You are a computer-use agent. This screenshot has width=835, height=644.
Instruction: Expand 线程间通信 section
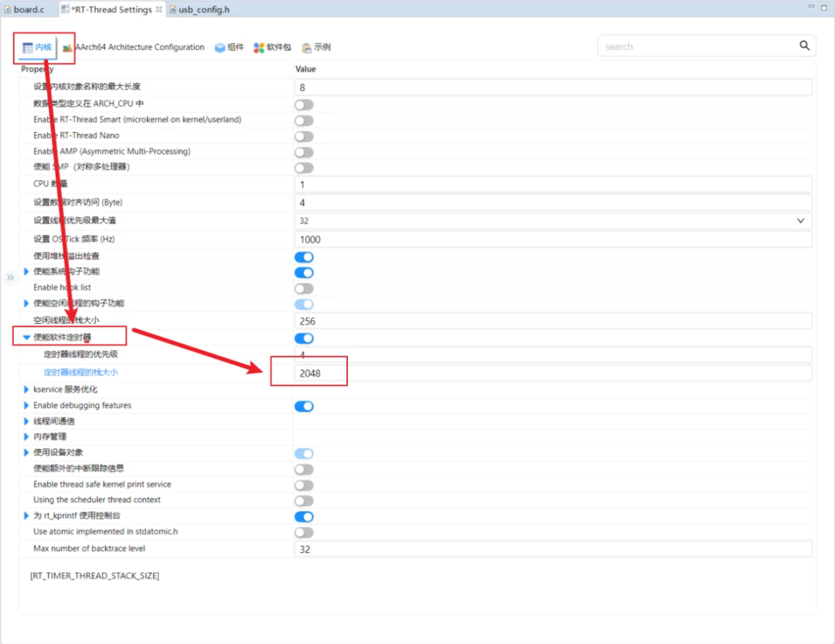26,421
